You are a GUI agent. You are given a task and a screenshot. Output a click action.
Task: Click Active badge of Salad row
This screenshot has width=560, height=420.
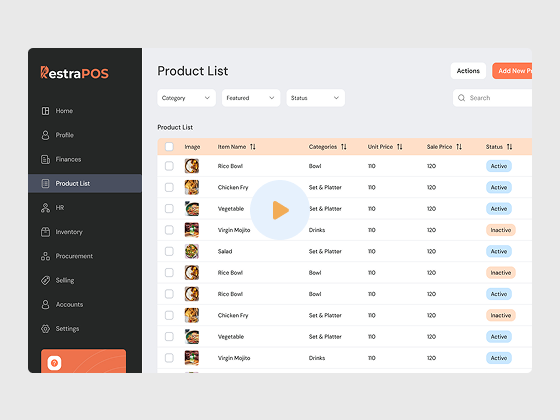[x=499, y=251]
